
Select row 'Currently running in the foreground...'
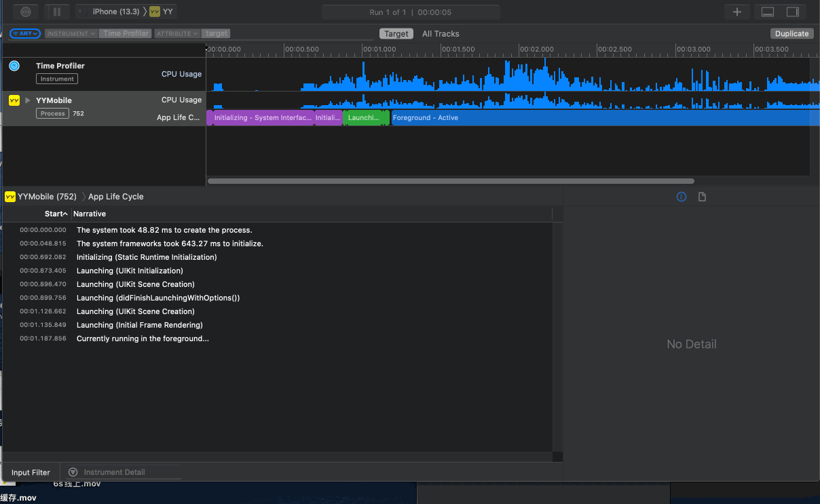(278, 338)
